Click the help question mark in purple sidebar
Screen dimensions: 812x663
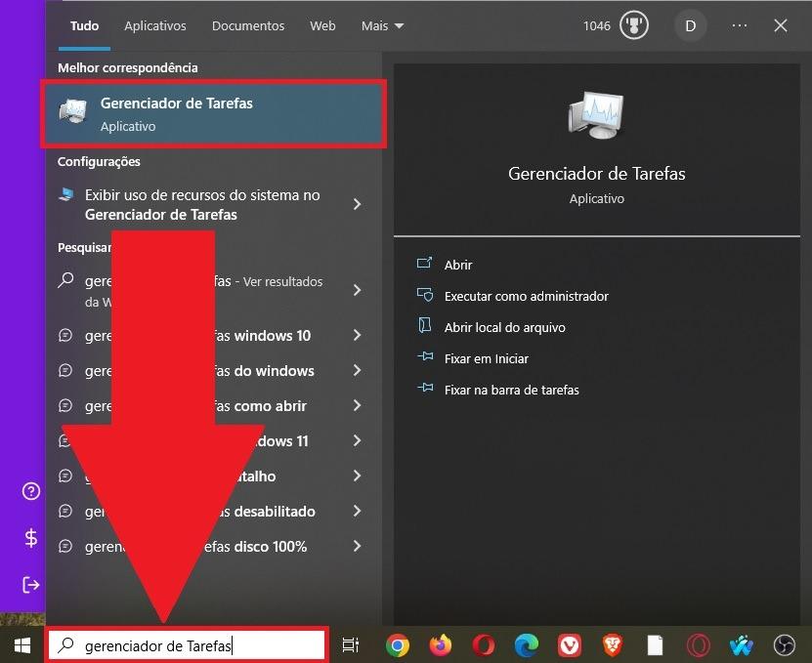pyautogui.click(x=31, y=490)
